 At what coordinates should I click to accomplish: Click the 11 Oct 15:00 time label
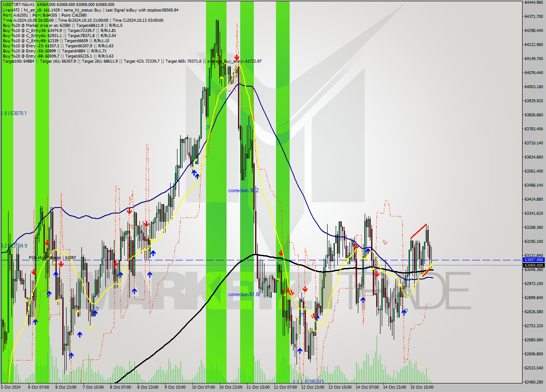tap(258, 387)
